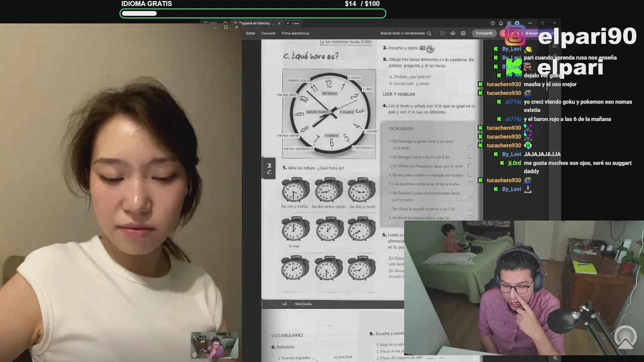The image size is (644, 362).
Task: Click the clock label menos cinco
Action: pos(298,80)
